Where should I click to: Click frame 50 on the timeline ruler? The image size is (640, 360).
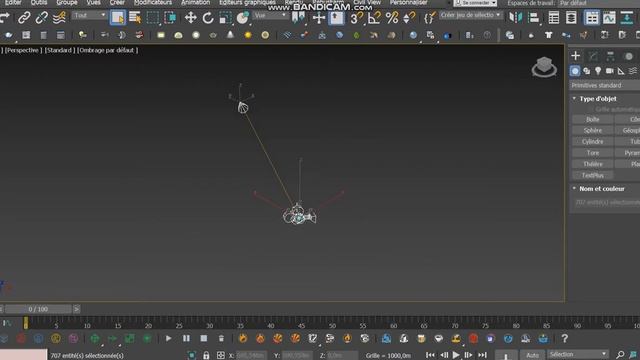coord(332,324)
